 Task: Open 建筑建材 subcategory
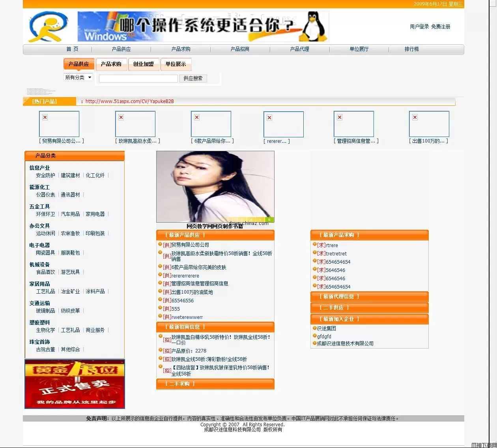(x=70, y=175)
